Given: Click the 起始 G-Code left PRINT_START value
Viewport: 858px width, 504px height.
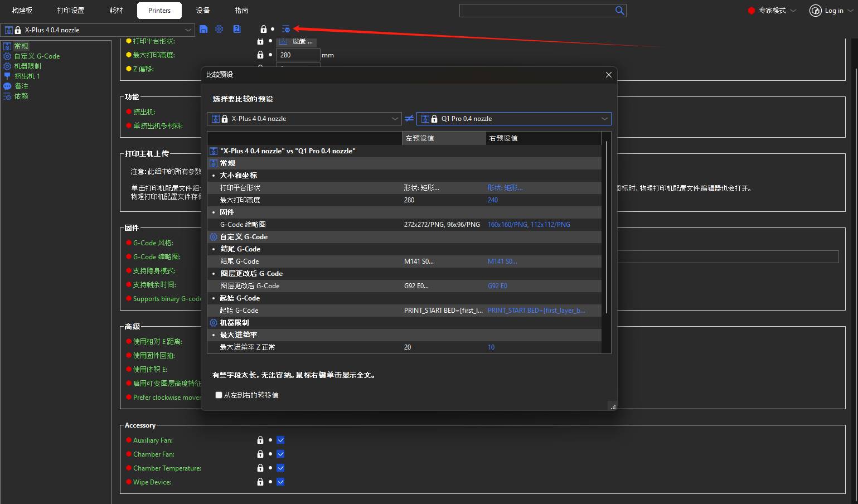Looking at the screenshot, I should pyautogui.click(x=444, y=311).
